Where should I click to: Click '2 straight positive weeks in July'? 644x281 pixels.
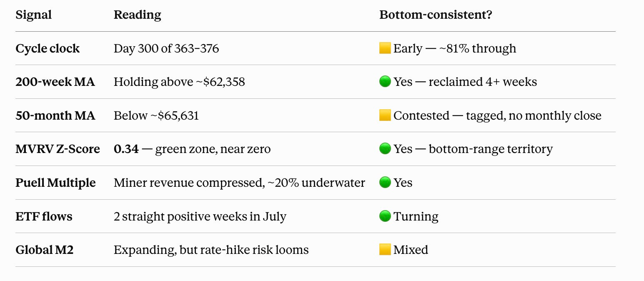click(200, 217)
